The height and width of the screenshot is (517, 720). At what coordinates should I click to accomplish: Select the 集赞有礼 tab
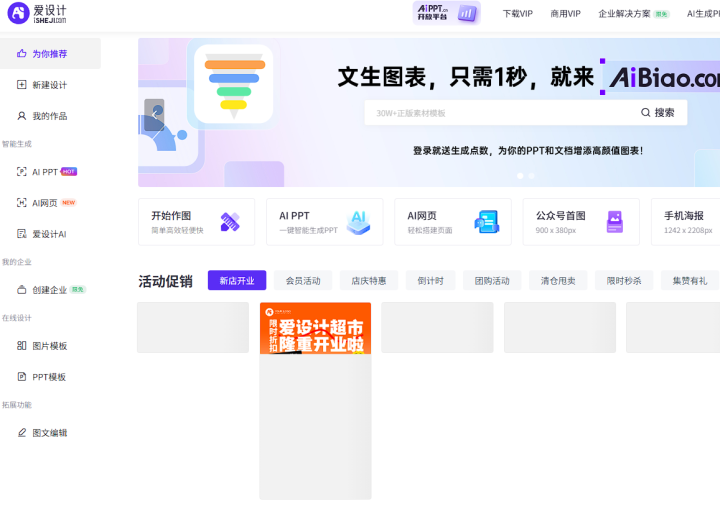pos(690,281)
